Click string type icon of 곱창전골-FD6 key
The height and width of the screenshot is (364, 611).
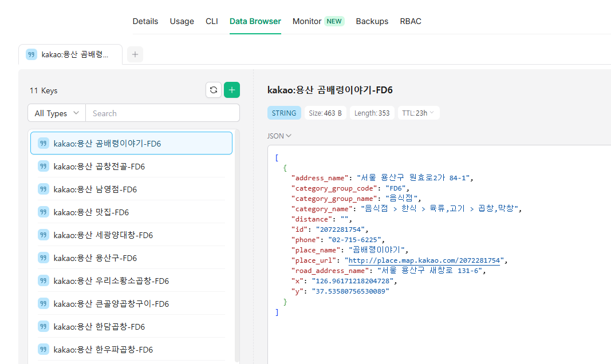pyautogui.click(x=44, y=166)
